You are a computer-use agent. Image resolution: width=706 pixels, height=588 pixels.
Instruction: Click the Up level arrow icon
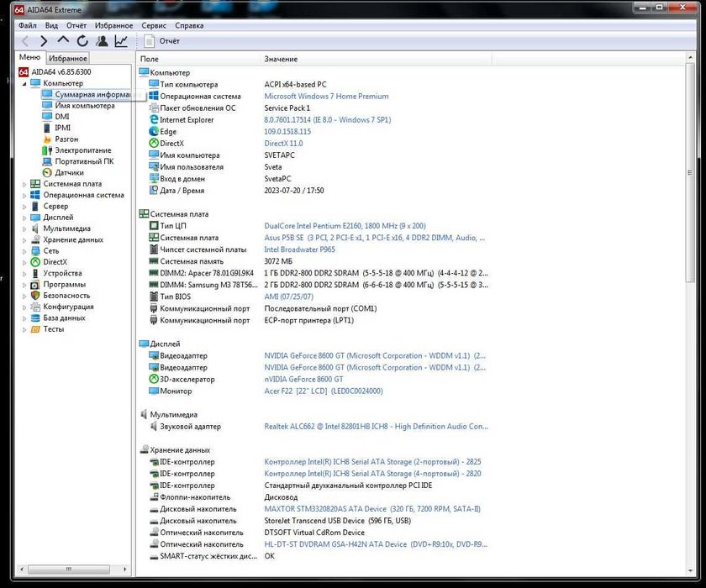pos(63,40)
